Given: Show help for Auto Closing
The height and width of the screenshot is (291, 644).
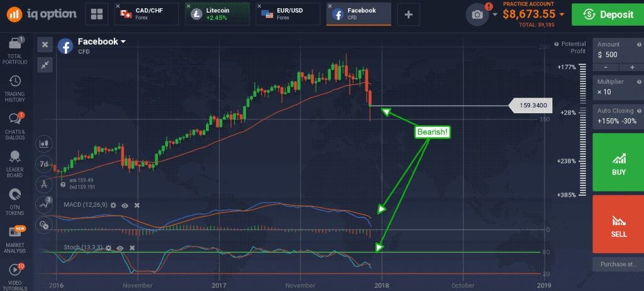Looking at the screenshot, I should [639, 111].
